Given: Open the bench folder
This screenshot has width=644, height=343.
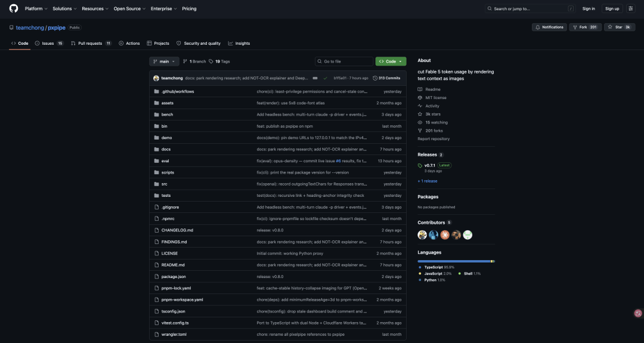Looking at the screenshot, I should (x=167, y=115).
